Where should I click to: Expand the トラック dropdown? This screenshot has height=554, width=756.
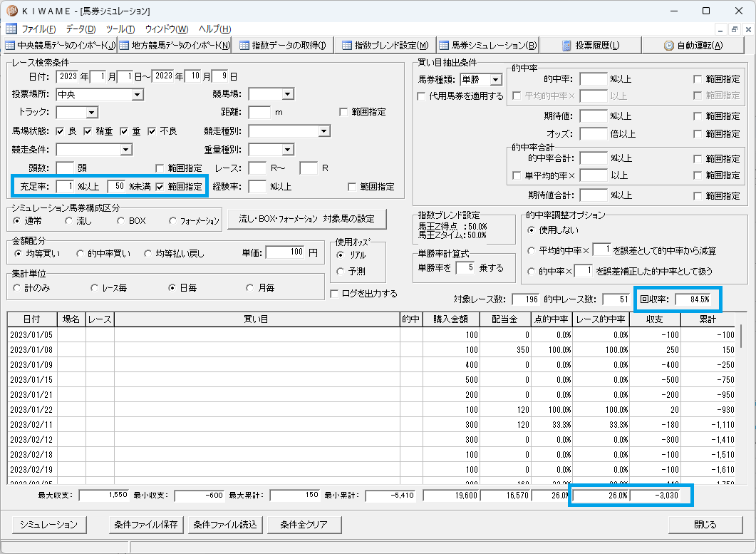92,113
